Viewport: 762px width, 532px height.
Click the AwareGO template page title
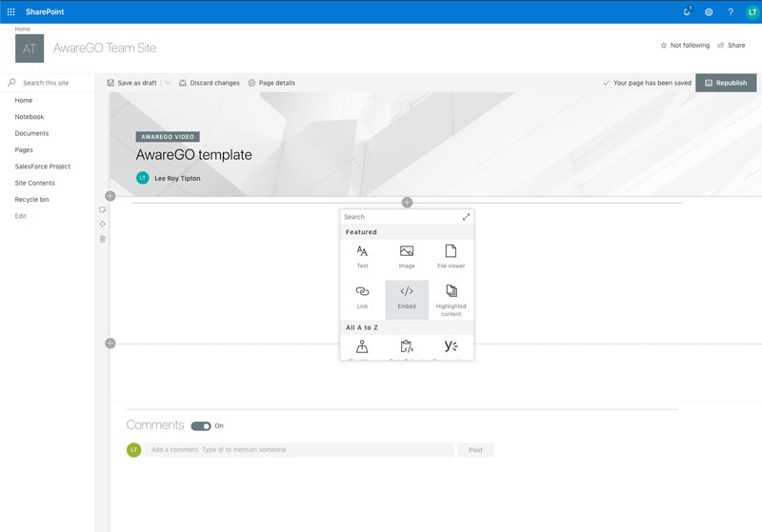(x=194, y=155)
